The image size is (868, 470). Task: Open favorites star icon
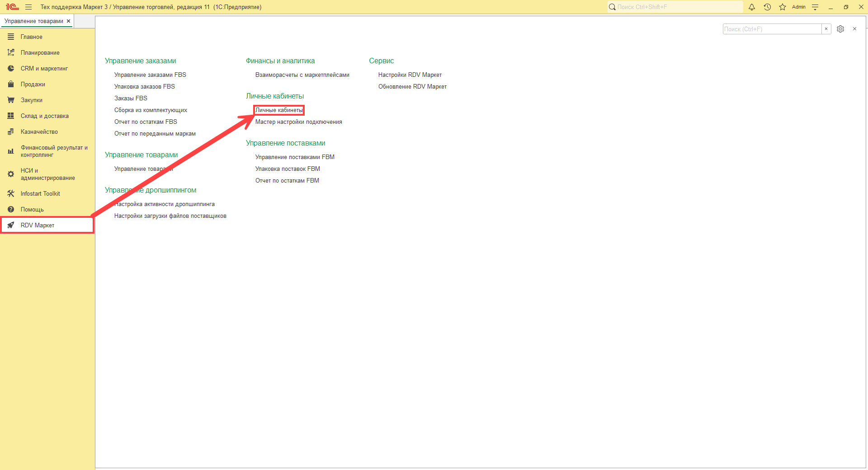[x=783, y=7]
